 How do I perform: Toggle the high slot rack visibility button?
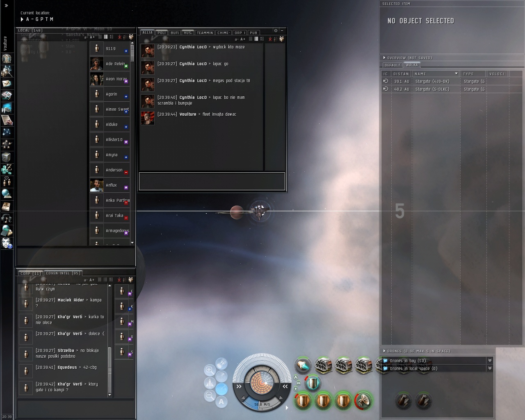click(x=296, y=377)
